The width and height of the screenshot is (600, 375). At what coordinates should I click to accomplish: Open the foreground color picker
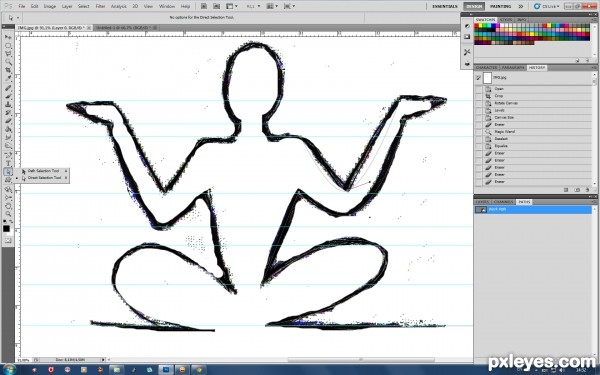coord(6,229)
